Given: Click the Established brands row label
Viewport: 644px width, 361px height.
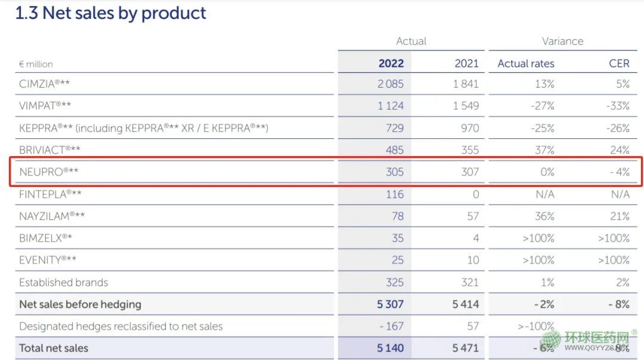Looking at the screenshot, I should point(63,282).
